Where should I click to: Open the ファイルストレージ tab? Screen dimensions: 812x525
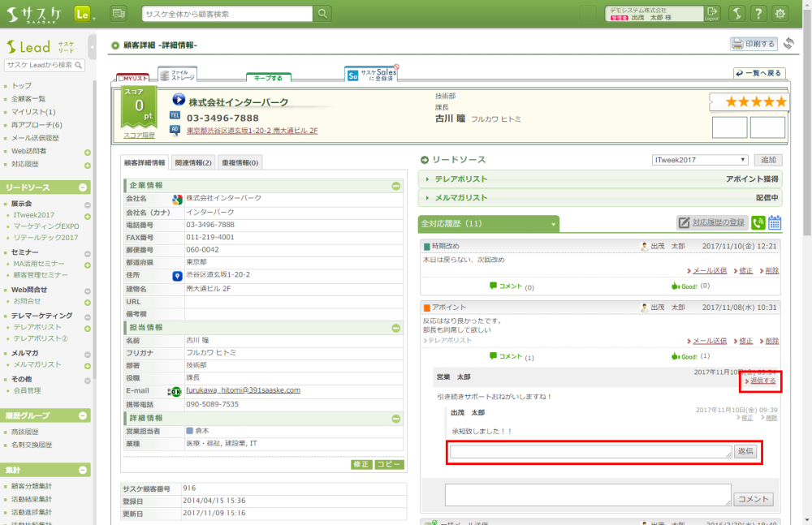[177, 75]
